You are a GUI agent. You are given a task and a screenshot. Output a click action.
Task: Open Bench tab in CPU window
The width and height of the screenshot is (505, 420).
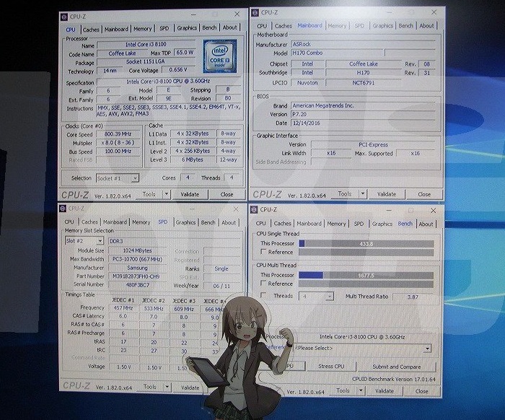pyautogui.click(x=209, y=27)
